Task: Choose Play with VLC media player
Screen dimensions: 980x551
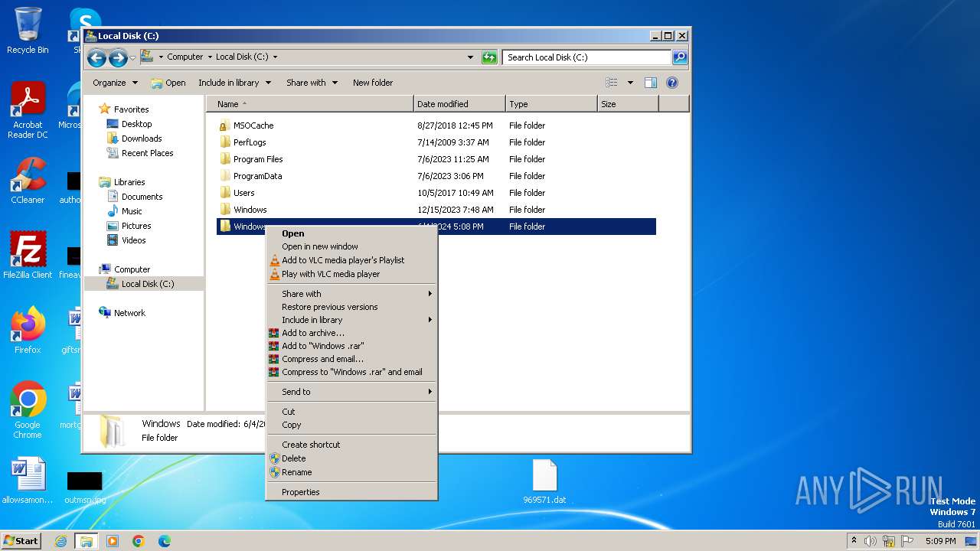Action: tap(351, 274)
